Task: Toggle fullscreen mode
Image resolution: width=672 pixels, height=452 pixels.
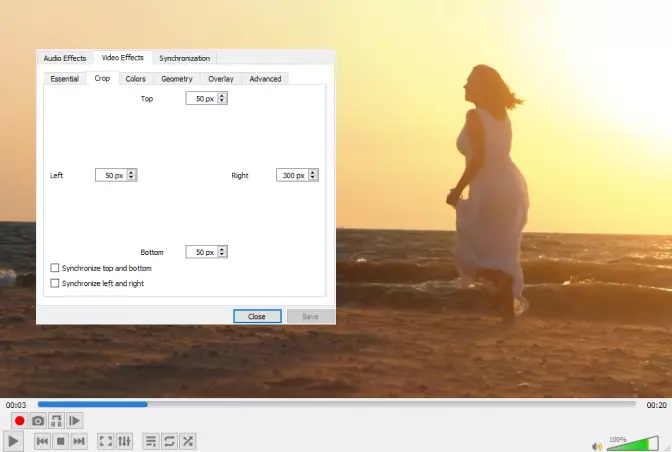Action: 105,441
